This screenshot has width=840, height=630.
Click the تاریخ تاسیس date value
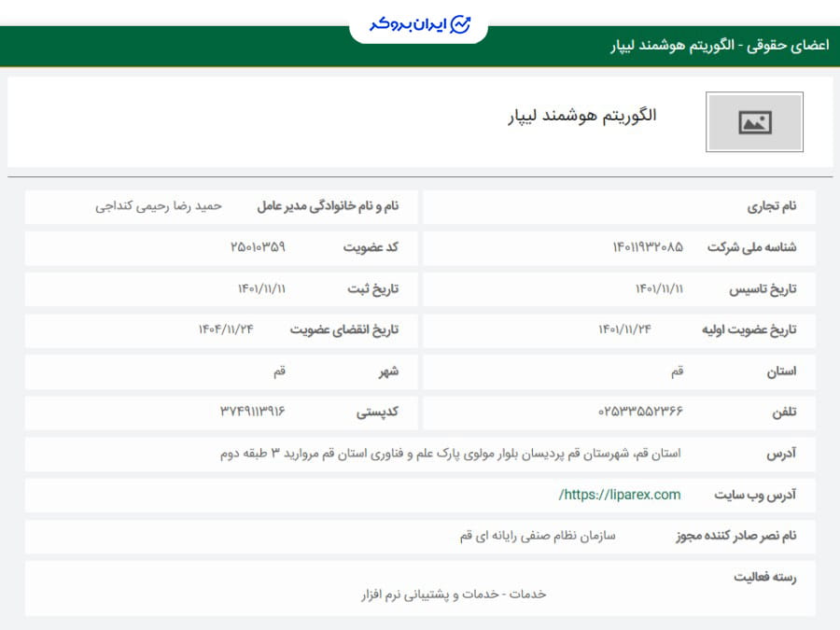(660, 288)
